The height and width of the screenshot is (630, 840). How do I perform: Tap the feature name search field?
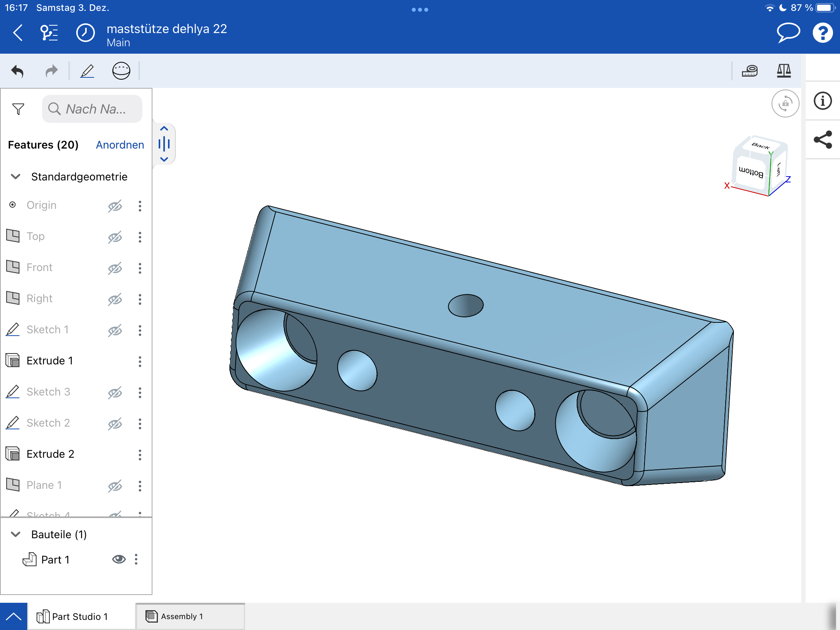(x=93, y=109)
